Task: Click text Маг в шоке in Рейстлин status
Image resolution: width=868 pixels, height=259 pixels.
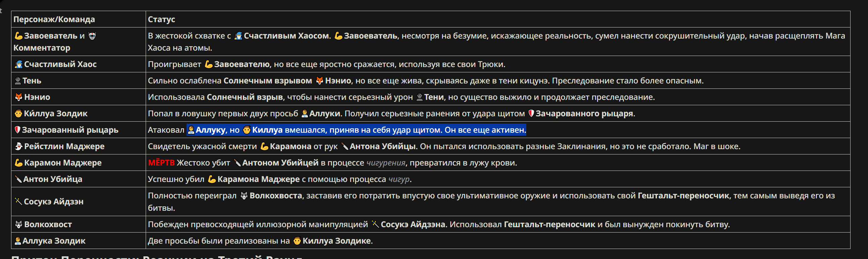Action: [x=716, y=146]
